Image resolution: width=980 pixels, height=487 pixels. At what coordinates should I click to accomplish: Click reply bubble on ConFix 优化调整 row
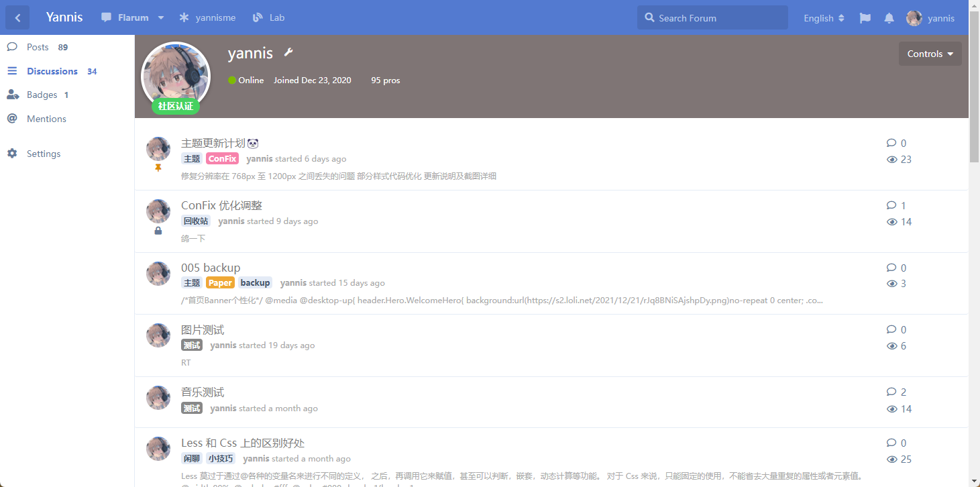pyautogui.click(x=891, y=205)
